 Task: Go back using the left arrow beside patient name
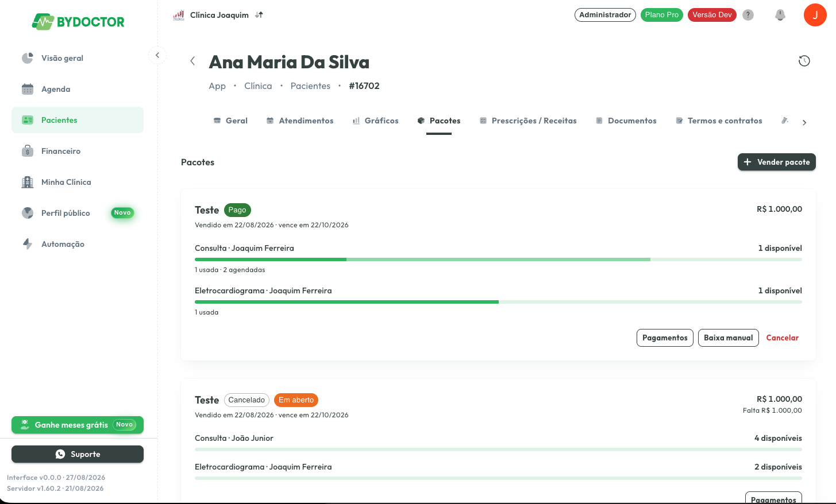pyautogui.click(x=192, y=61)
